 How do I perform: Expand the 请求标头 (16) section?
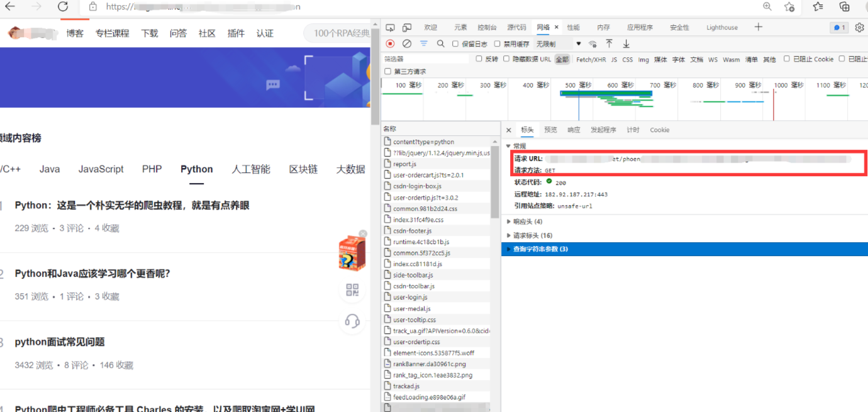click(x=529, y=235)
